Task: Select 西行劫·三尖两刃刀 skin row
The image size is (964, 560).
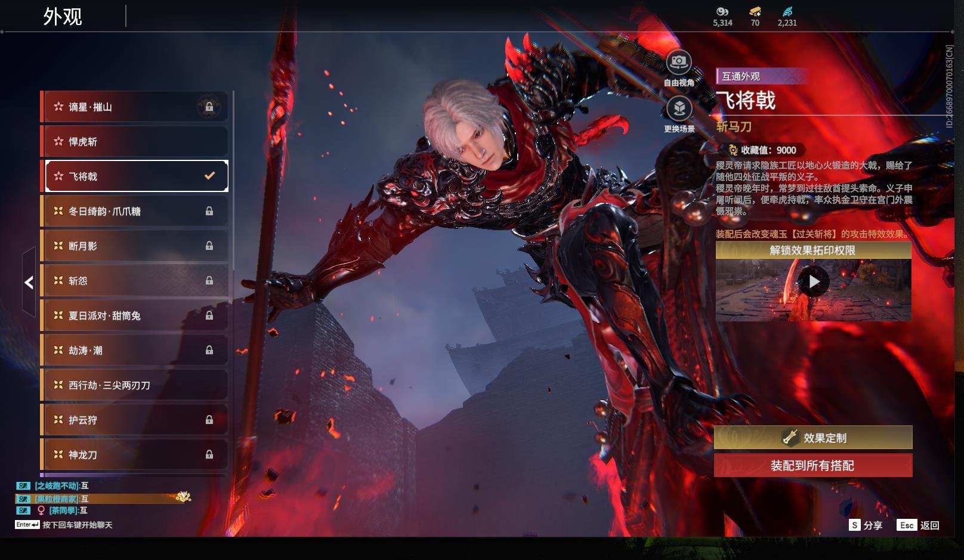Action: 134,385
